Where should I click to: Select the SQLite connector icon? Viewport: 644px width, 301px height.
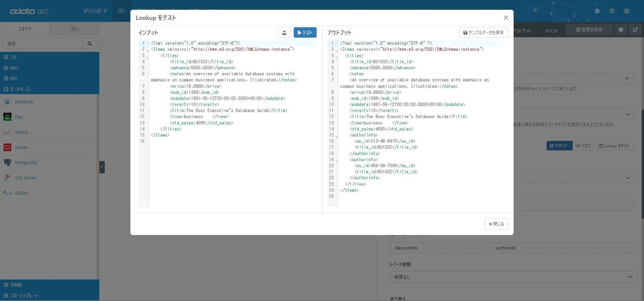tap(7, 193)
